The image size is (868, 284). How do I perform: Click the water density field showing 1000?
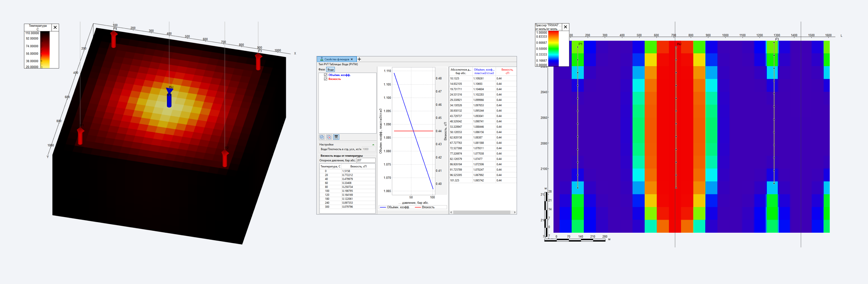tap(368, 149)
